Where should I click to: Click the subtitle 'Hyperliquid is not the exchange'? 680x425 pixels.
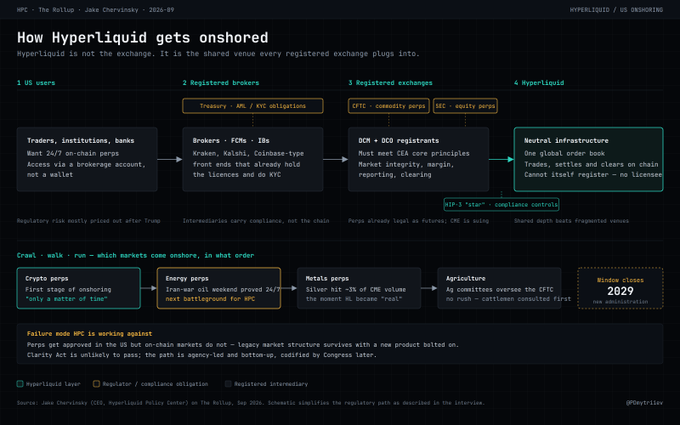[x=218, y=54]
